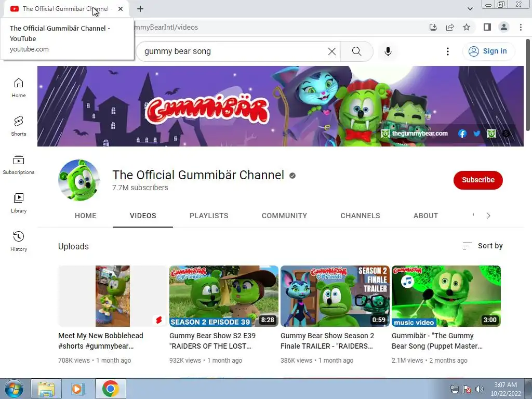The height and width of the screenshot is (399, 532).
Task: Open File Explorer from the taskbar
Action: [x=46, y=389]
